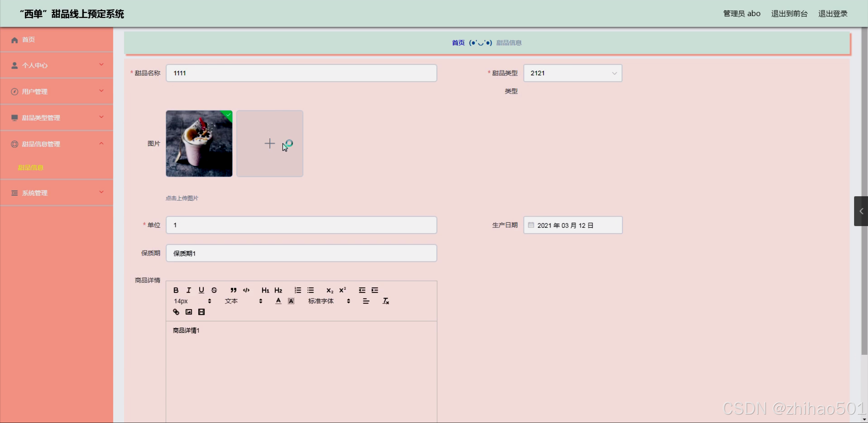Toggle bold formatting in the editor

pyautogui.click(x=176, y=290)
